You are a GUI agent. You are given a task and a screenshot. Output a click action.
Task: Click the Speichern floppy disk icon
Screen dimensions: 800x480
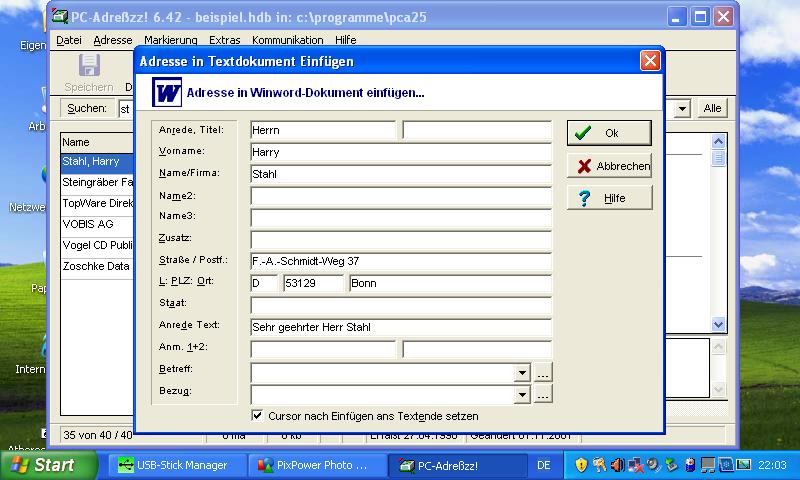tap(89, 66)
